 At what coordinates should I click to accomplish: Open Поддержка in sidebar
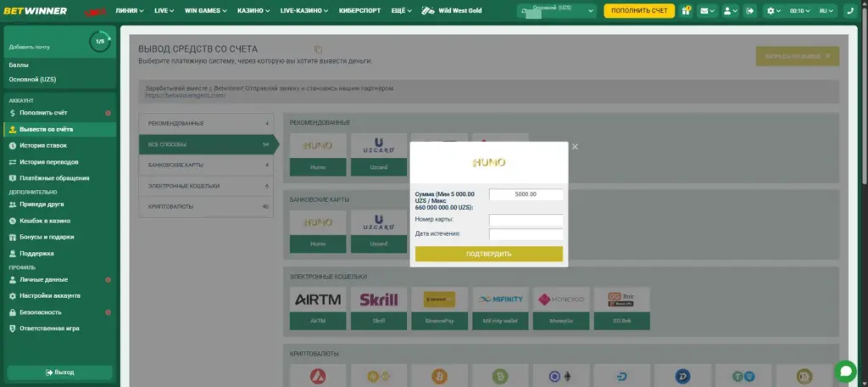tap(60, 254)
